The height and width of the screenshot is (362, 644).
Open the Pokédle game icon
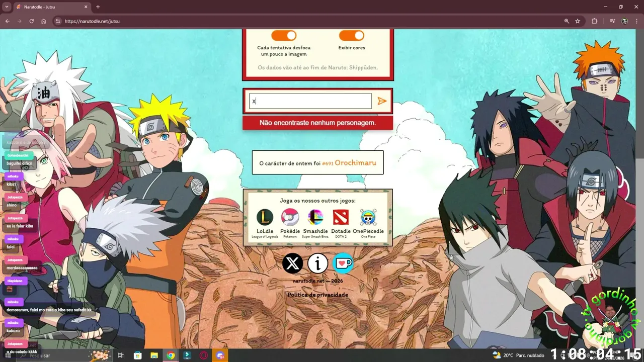(290, 217)
